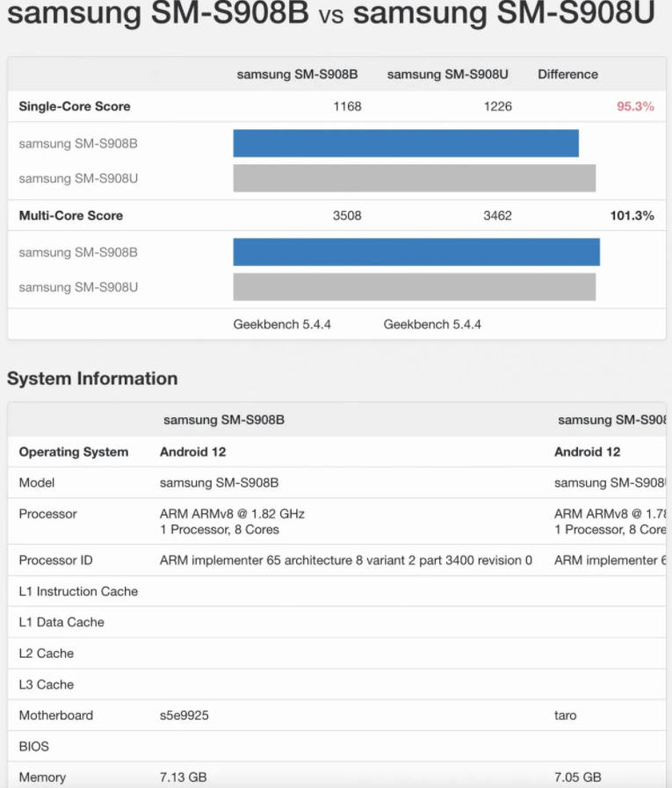
Task: Click the multi-core score 3462
Action: point(497,215)
